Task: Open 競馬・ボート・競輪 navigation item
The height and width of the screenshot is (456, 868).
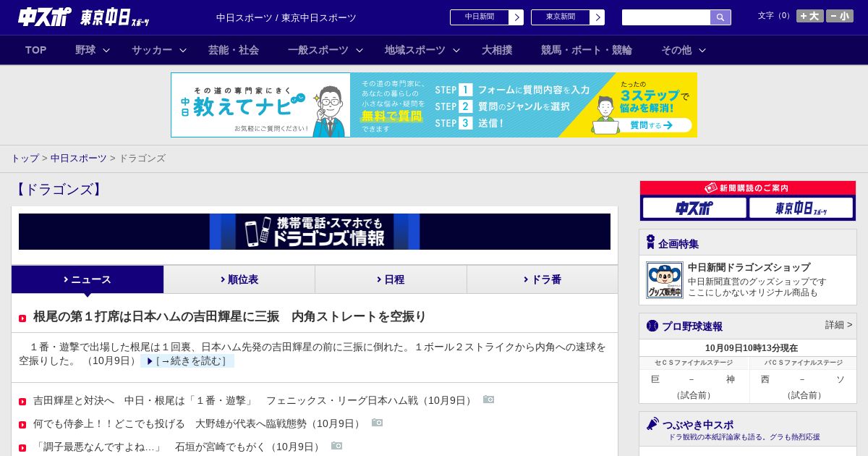Action: click(x=587, y=50)
